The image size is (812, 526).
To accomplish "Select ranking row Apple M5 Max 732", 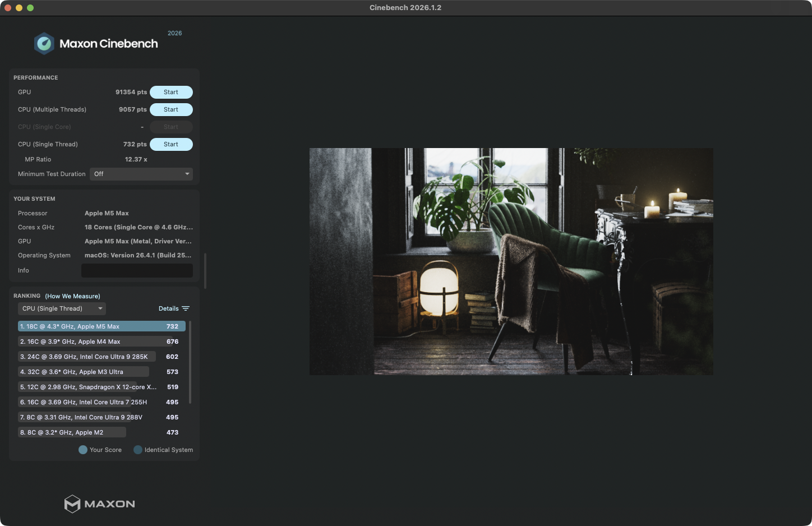I will [101, 326].
